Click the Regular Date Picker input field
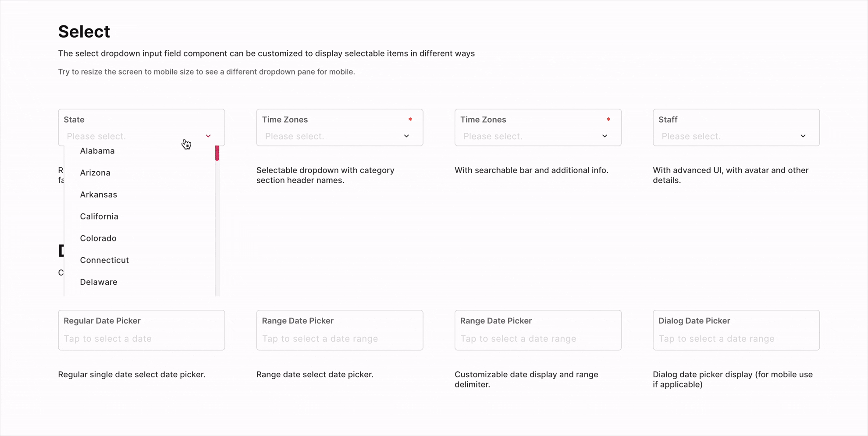Viewport: 868px width, 436px height. click(x=141, y=338)
